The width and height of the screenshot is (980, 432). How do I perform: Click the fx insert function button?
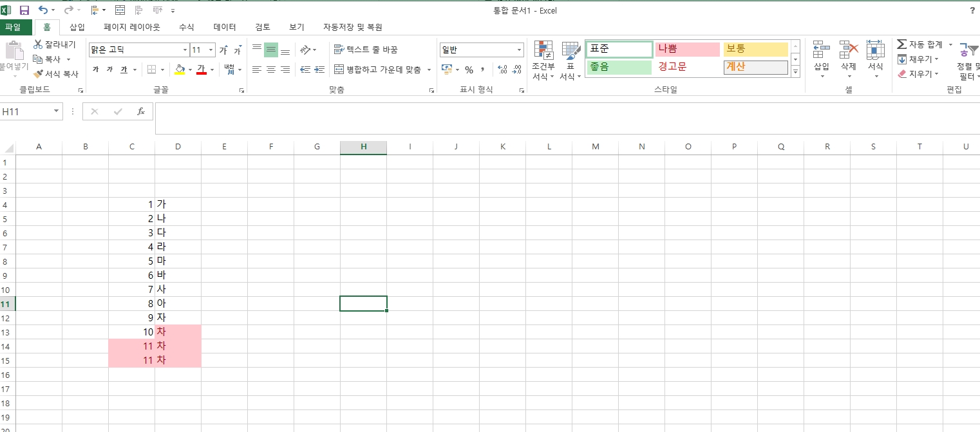click(x=141, y=111)
